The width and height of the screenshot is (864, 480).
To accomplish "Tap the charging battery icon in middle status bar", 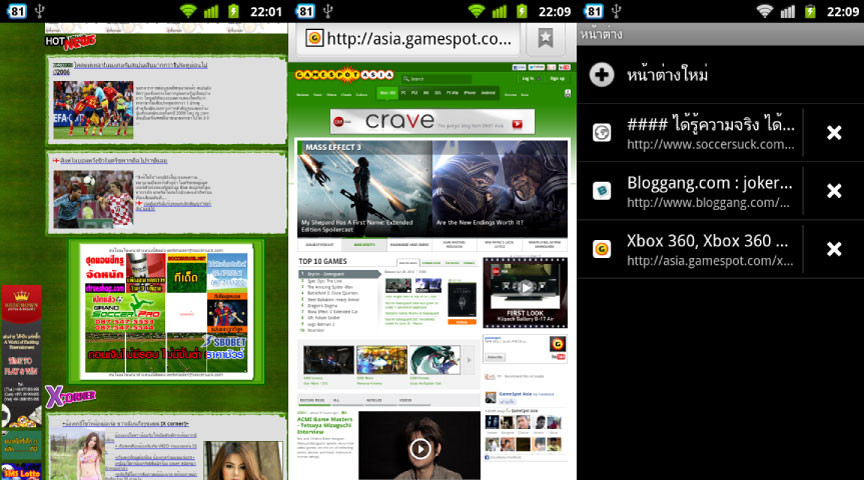I will pyautogui.click(x=521, y=11).
